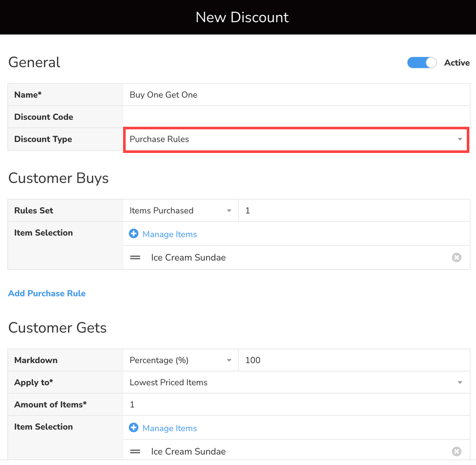This screenshot has width=476, height=465.
Task: Open Manage Items under Customer Gets
Action: point(169,429)
